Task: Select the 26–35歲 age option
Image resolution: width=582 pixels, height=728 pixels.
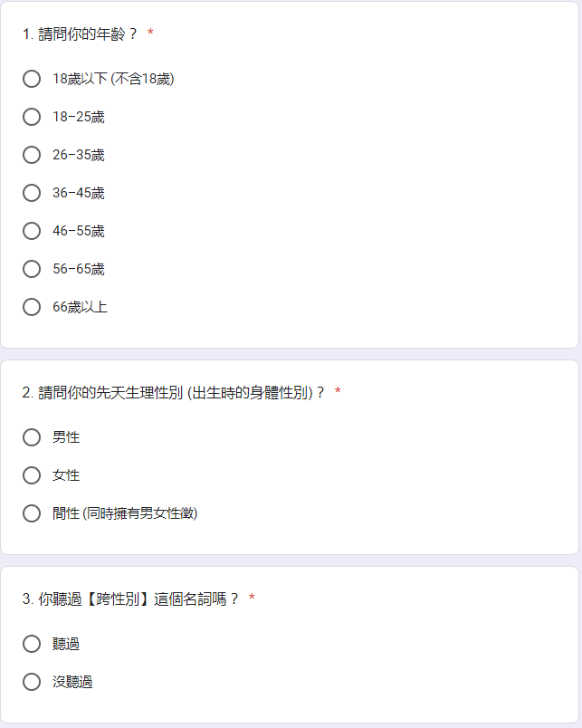Action: coord(32,155)
